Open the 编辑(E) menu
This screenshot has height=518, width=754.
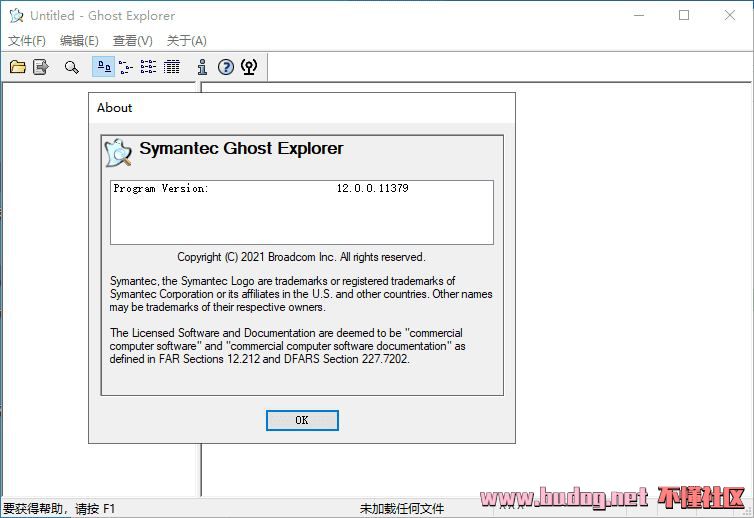tap(79, 41)
